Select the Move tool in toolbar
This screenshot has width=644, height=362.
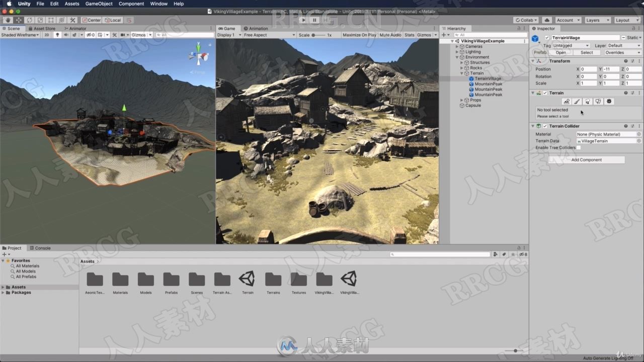pos(19,20)
